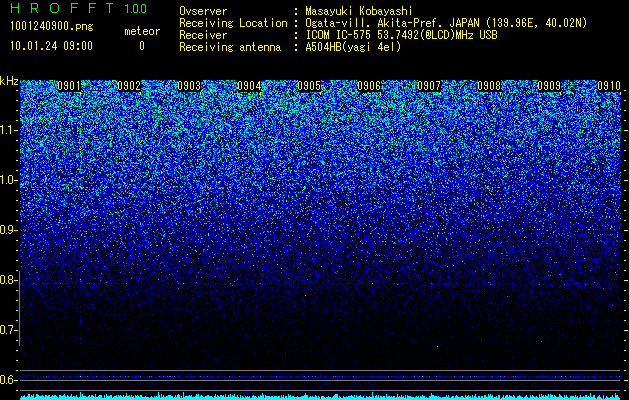Click the Receiving antenna label
The image size is (629, 400).
(x=230, y=47)
